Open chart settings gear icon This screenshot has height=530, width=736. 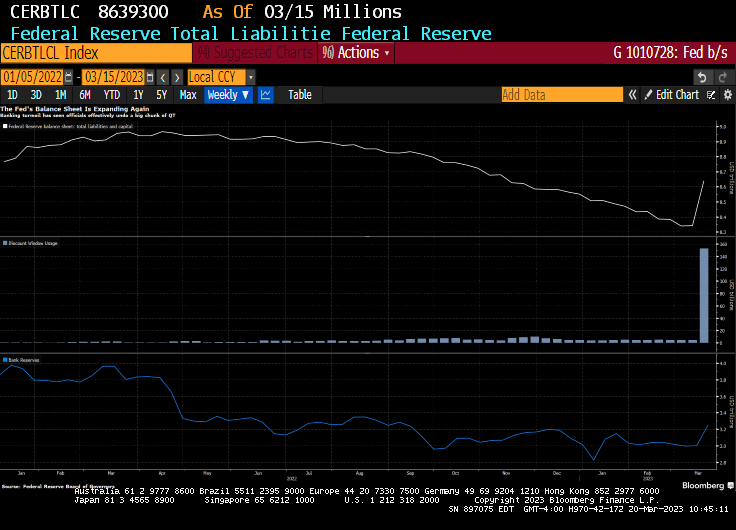pos(727,95)
